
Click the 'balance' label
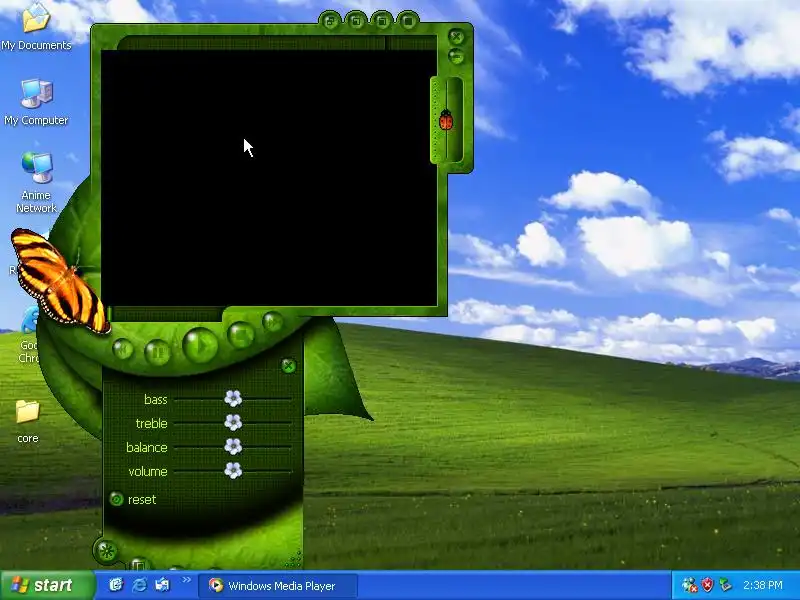point(146,447)
